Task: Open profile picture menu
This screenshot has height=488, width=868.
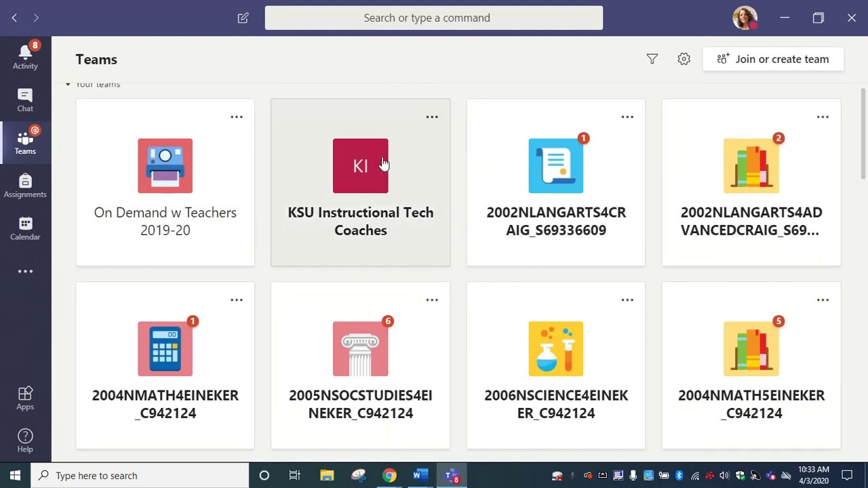Action: point(745,18)
